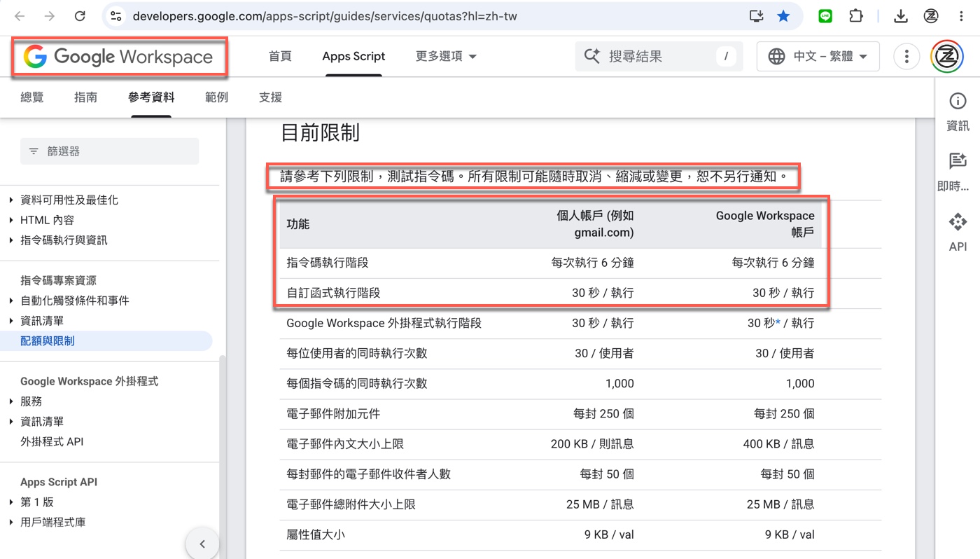This screenshot has height=559, width=980.
Task: Expand 用戶端程式庫 tree item
Action: click(11, 523)
